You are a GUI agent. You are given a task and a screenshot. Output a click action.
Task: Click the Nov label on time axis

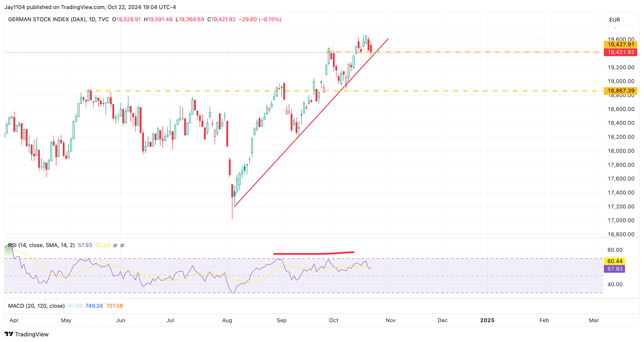391,321
